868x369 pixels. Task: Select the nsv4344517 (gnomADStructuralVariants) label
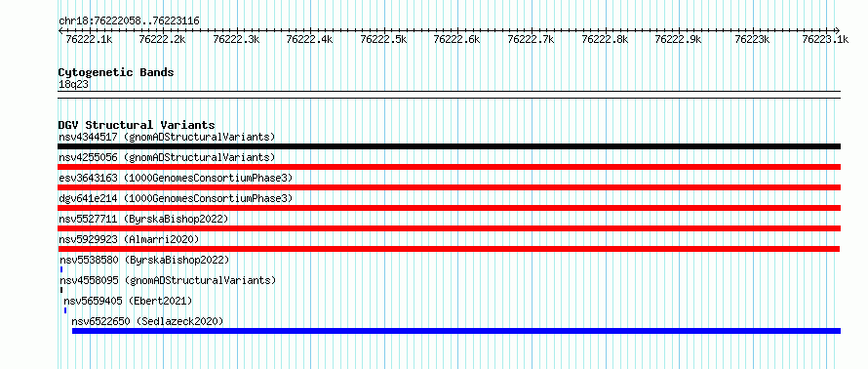(x=167, y=137)
